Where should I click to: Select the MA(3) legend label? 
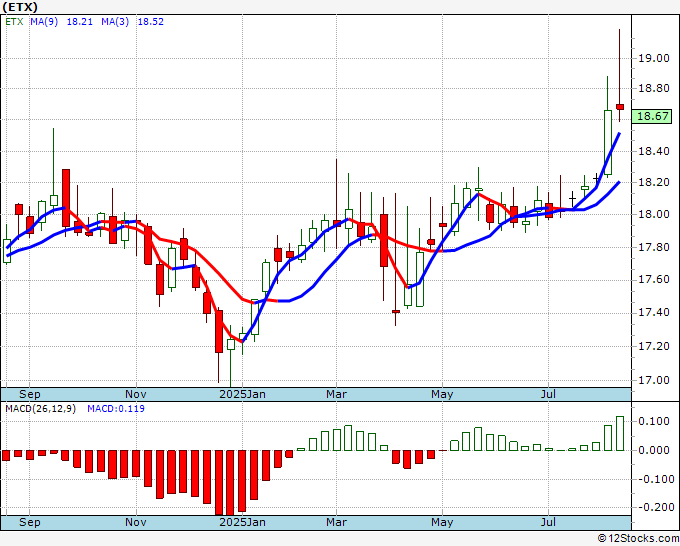point(115,22)
